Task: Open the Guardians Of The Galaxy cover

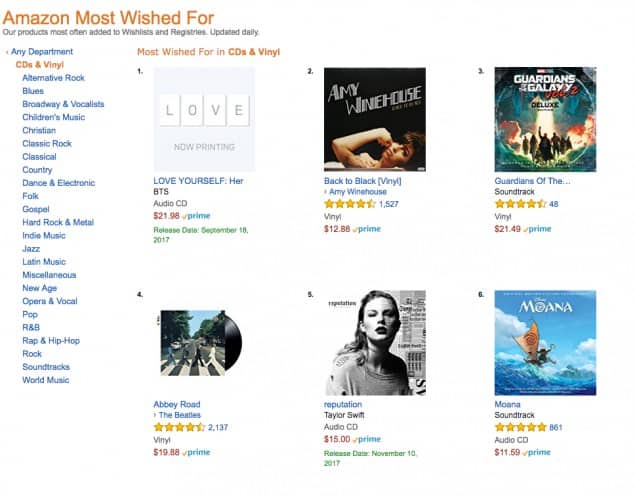Action: (x=545, y=118)
